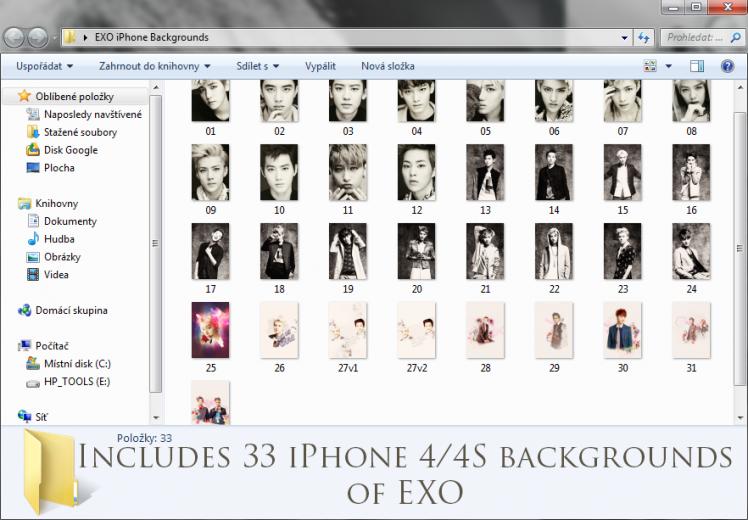Create folder with Nová složka
748x520 pixels.
387,66
